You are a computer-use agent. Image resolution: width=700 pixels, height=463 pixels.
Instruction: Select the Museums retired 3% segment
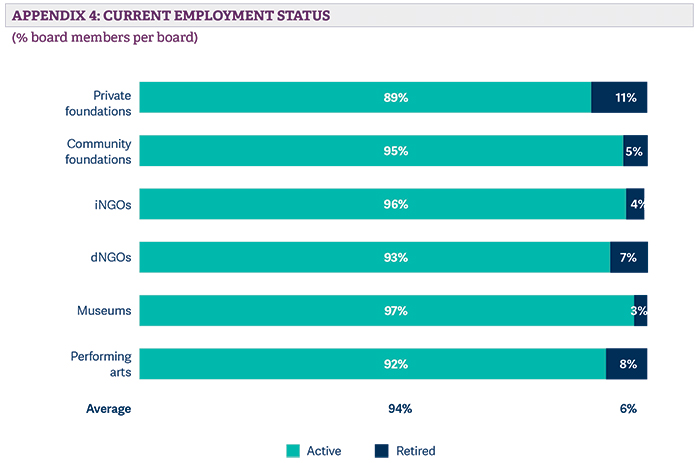pos(641,311)
